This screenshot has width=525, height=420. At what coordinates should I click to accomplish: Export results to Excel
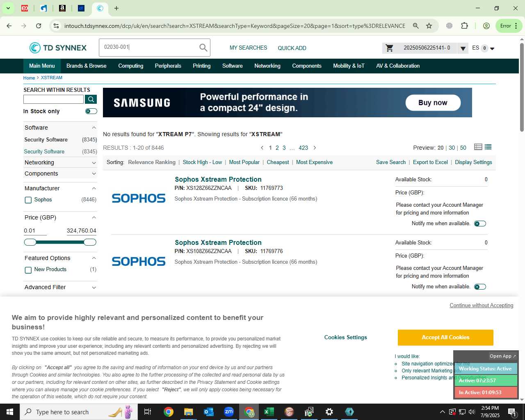pyautogui.click(x=430, y=162)
